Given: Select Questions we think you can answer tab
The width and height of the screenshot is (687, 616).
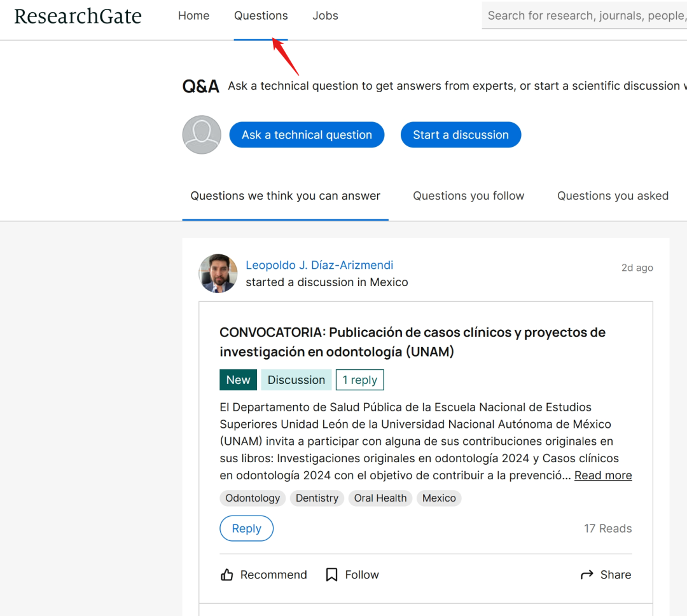Looking at the screenshot, I should tap(285, 196).
